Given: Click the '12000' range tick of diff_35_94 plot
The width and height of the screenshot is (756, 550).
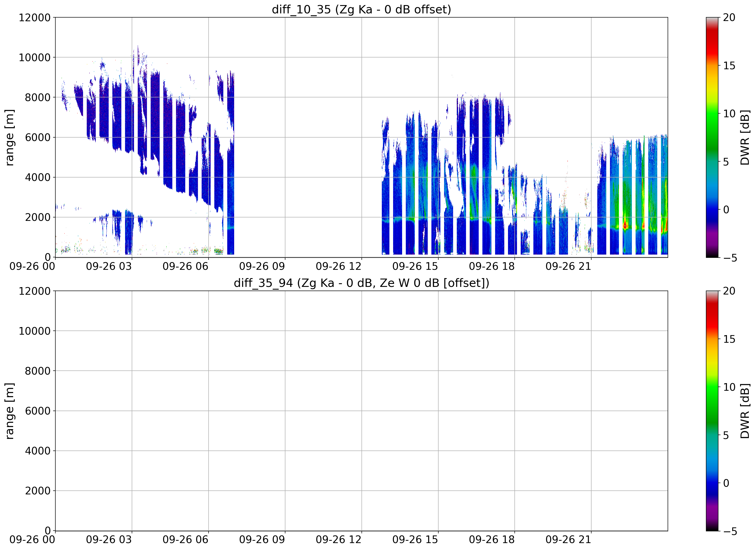Looking at the screenshot, I should click(x=34, y=291).
